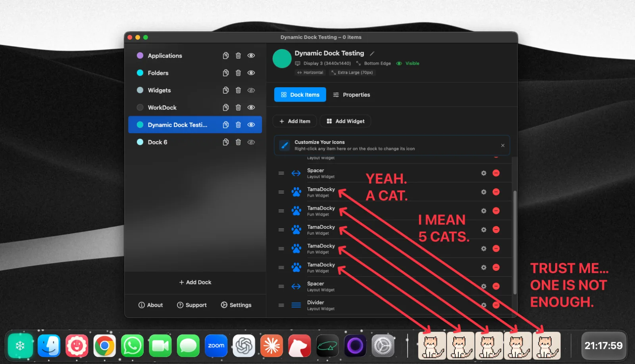The image size is (635, 364).
Task: Select Dock 6 in sidebar
Action: [x=195, y=142]
